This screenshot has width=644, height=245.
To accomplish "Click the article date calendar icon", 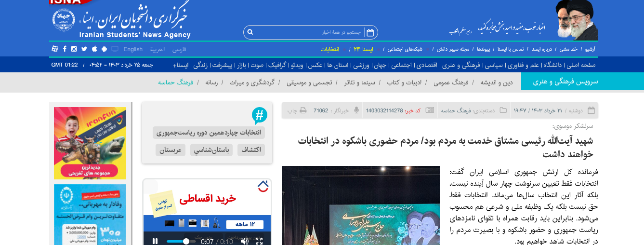I will [591, 110].
